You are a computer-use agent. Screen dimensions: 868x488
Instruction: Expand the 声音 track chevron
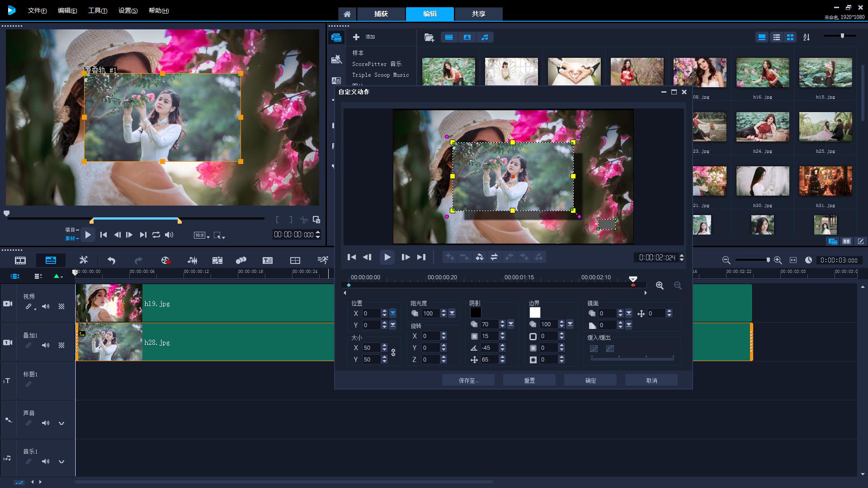(61, 423)
